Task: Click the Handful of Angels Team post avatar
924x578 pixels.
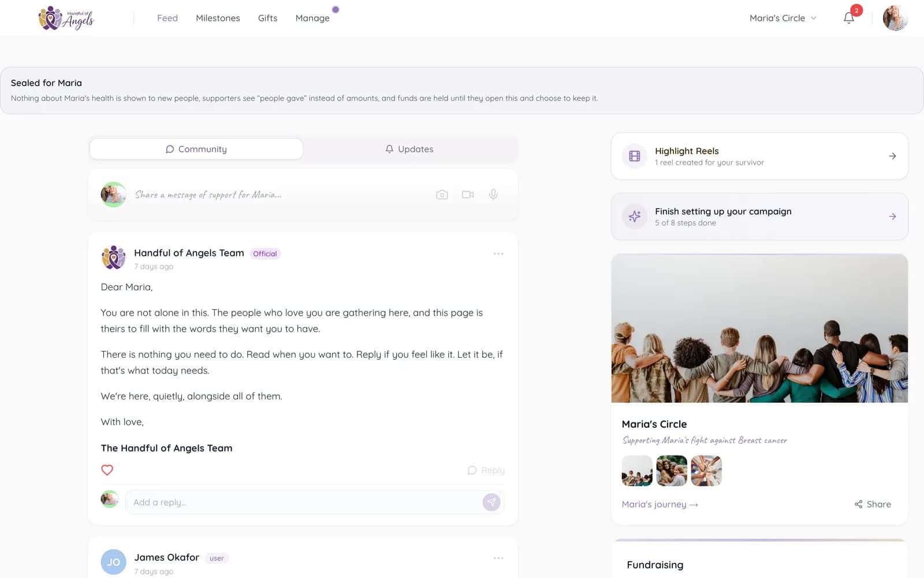Action: pyautogui.click(x=114, y=258)
